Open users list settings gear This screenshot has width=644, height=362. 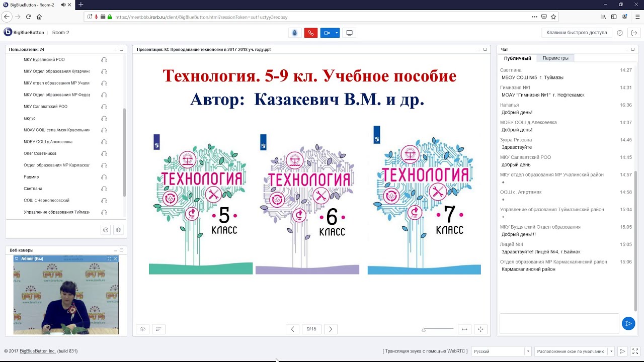click(118, 230)
